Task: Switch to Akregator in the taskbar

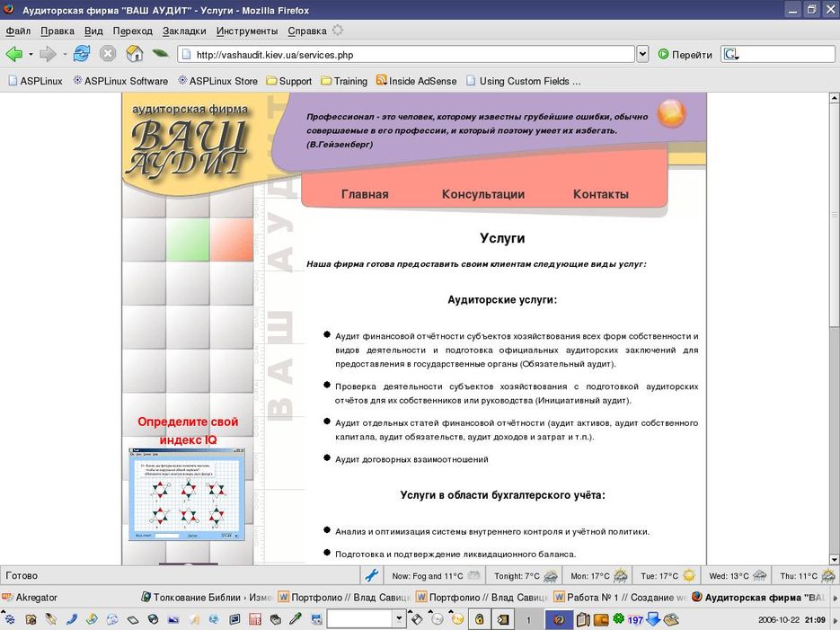Action: tap(31, 597)
